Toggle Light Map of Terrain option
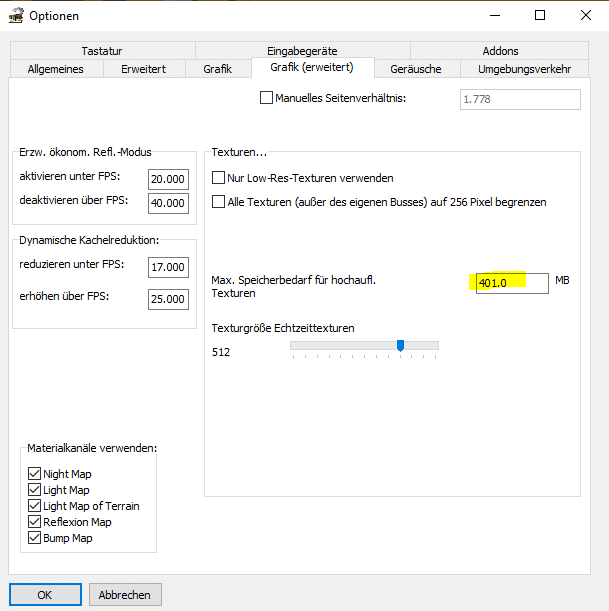This screenshot has height=611, width=609. coord(35,506)
